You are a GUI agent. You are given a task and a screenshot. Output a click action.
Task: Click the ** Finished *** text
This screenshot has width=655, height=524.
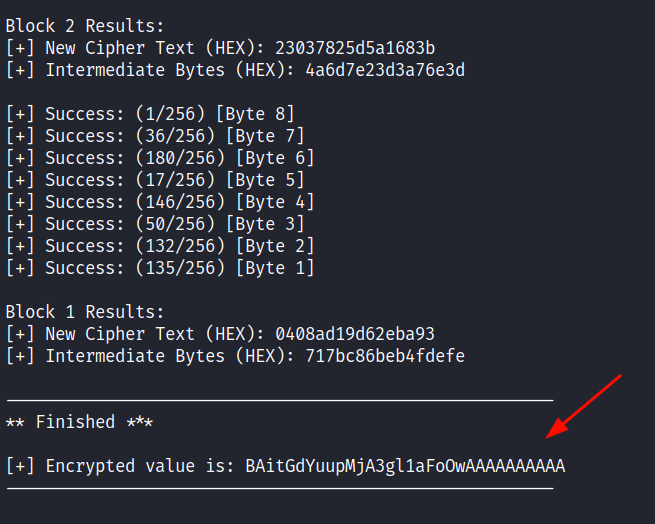(x=79, y=422)
